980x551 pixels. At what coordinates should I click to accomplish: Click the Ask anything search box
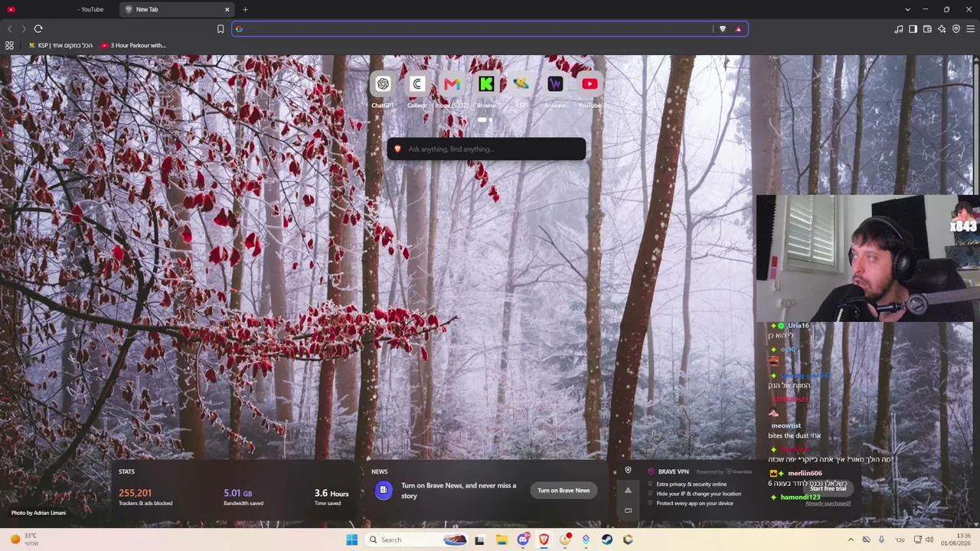coord(486,149)
